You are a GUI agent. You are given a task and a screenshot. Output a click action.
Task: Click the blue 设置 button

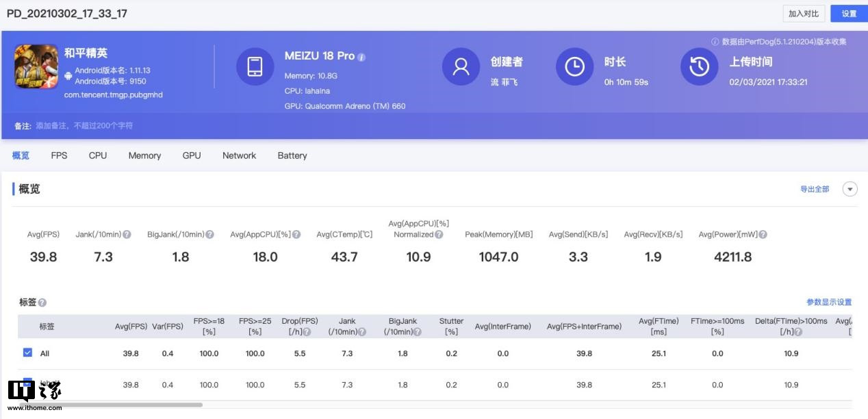(849, 13)
